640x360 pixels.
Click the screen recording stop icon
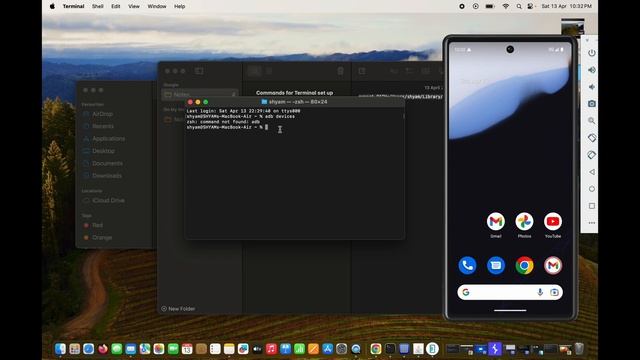pyautogui.click(x=462, y=6)
